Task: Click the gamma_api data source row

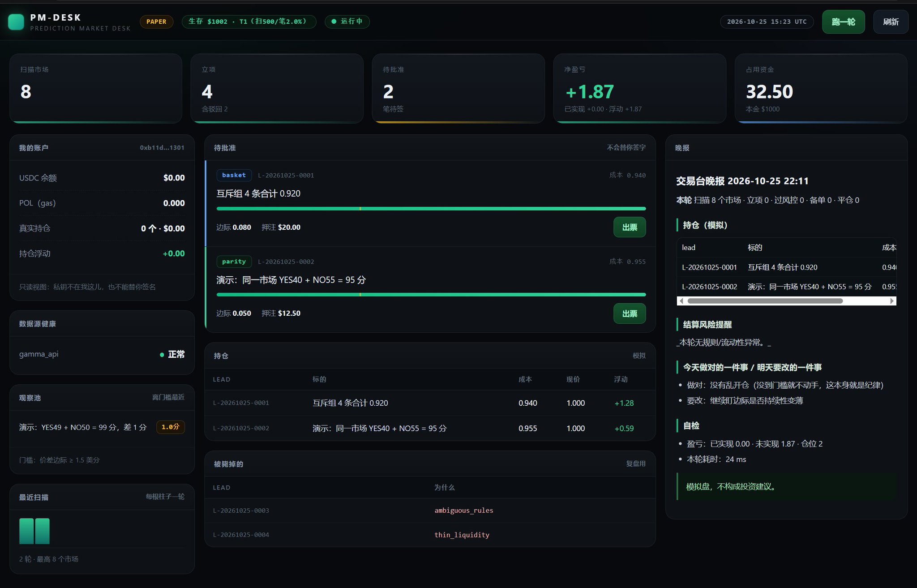Action: [x=102, y=354]
